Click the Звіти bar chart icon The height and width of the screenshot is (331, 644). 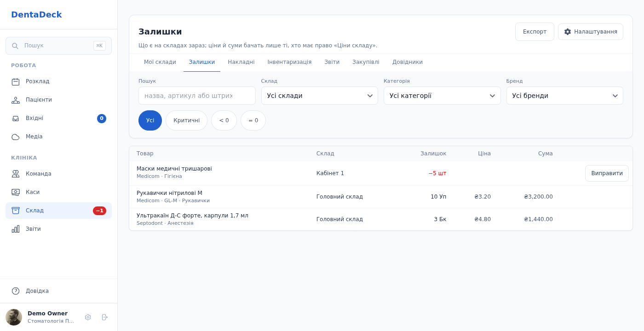(x=16, y=229)
